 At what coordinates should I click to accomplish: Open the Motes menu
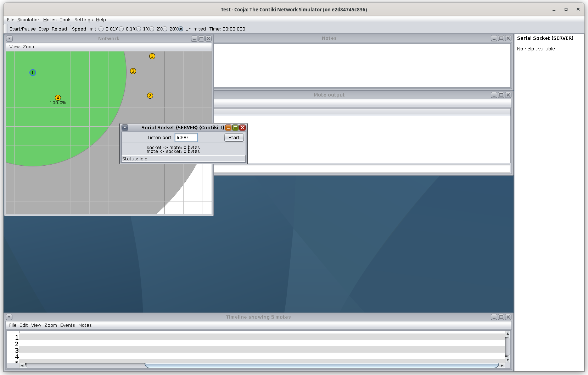[x=50, y=20]
